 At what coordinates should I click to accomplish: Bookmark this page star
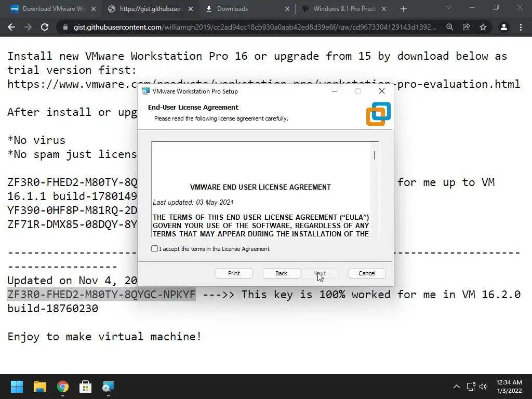pos(483,27)
